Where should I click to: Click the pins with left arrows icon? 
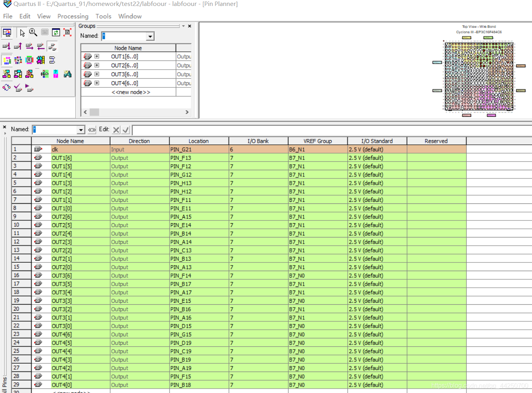pyautogui.click(x=41, y=47)
